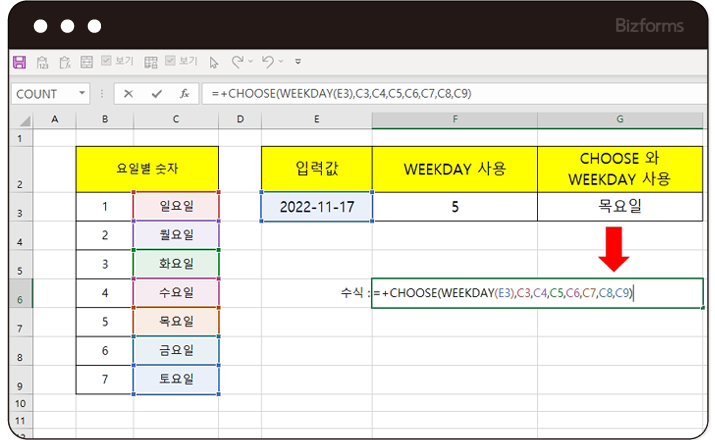Open Insert Function via the fx icon

[x=184, y=94]
